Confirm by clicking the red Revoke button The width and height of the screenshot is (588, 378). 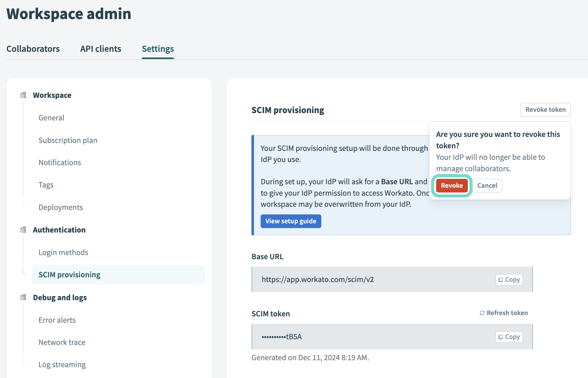(x=452, y=186)
